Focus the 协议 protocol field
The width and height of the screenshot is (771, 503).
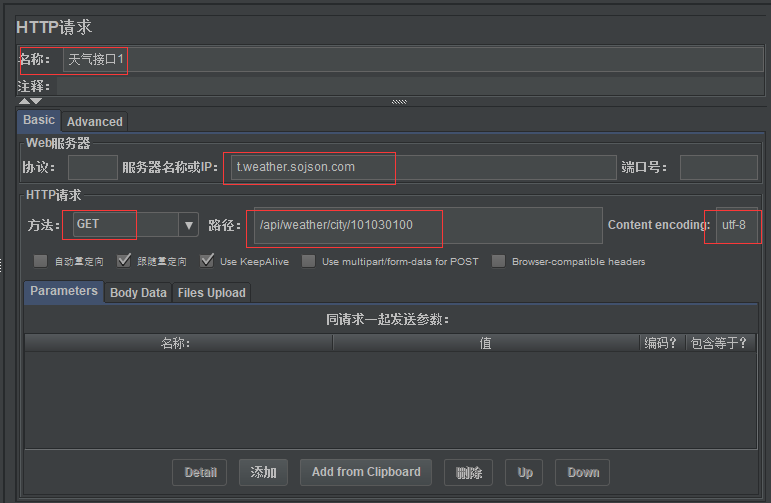(92, 167)
